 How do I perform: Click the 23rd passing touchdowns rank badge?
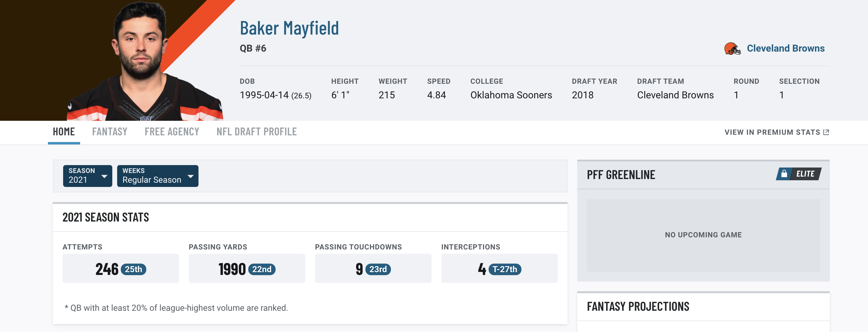click(x=378, y=269)
